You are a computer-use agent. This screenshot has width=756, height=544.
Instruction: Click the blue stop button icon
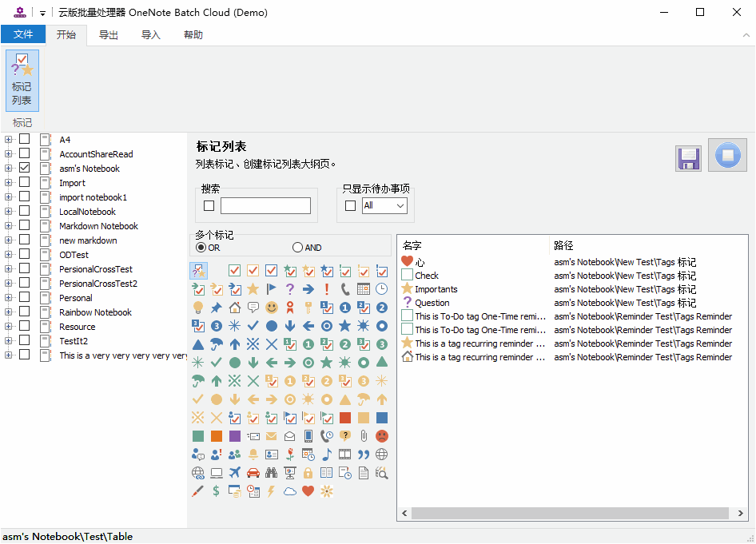click(x=727, y=155)
